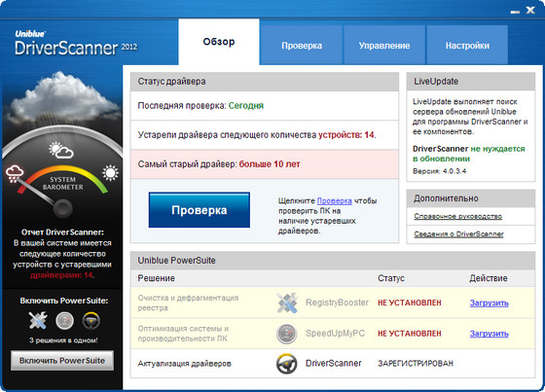Click the partly cloudy barometer icon
The width and height of the screenshot is (545, 392).
coord(61,150)
